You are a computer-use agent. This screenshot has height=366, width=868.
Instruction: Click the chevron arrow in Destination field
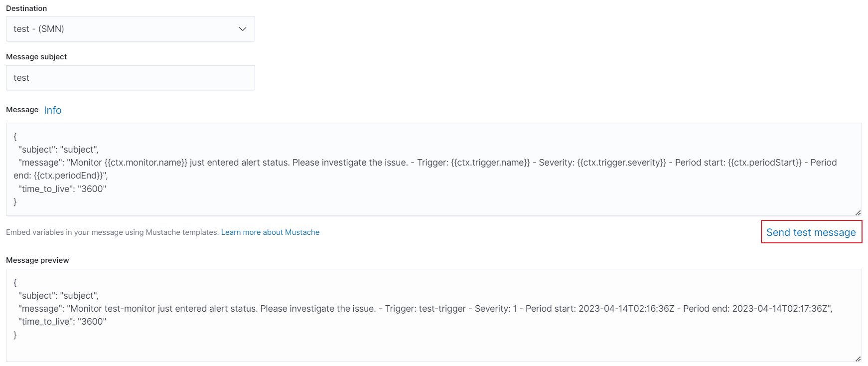[x=243, y=29]
